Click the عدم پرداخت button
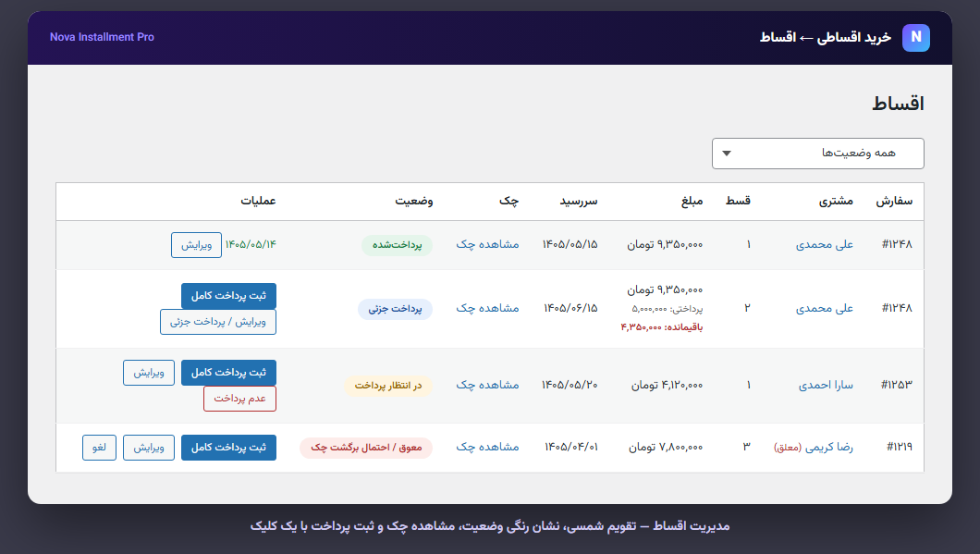Screen dimensions: 980x554 pyautogui.click(x=240, y=399)
